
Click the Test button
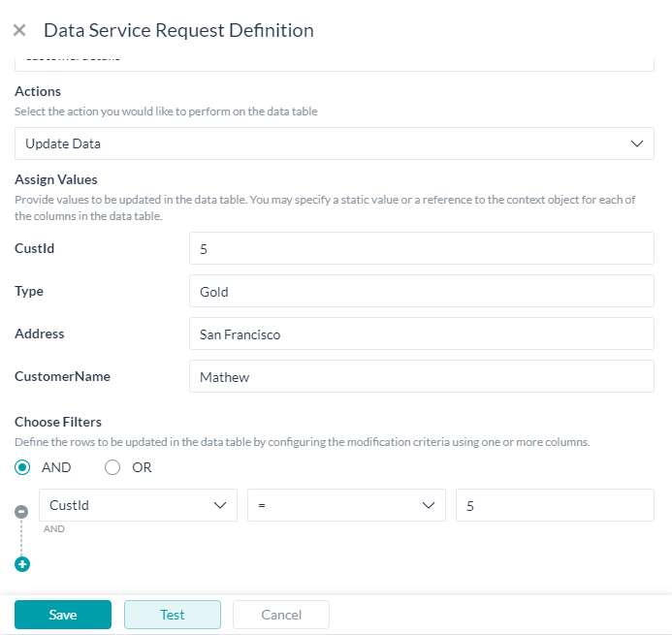173,615
